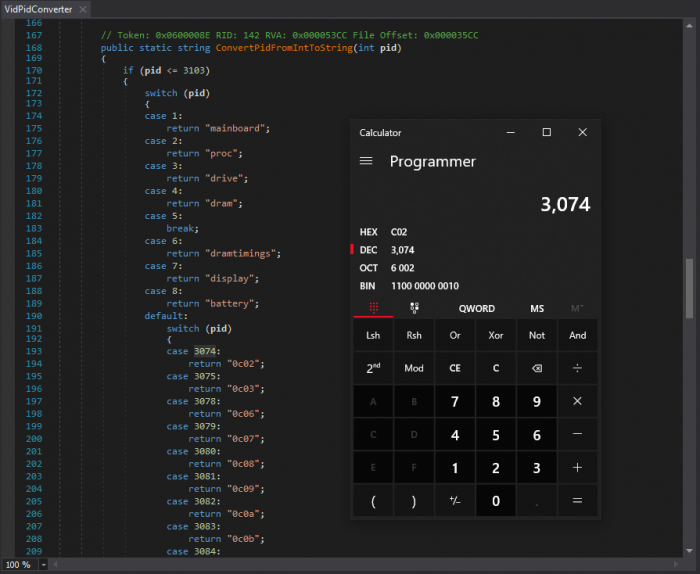Image resolution: width=700 pixels, height=574 pixels.
Task: Click the horizontal scroll left arrow
Action: (x=55, y=565)
